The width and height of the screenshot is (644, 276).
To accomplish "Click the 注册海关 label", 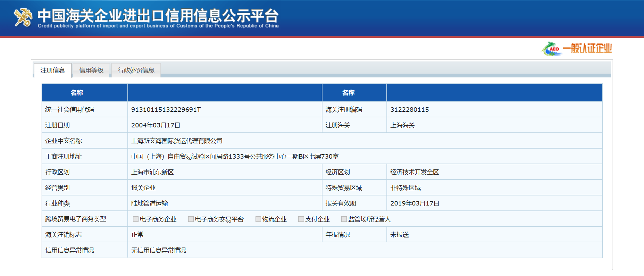I will (x=337, y=125).
